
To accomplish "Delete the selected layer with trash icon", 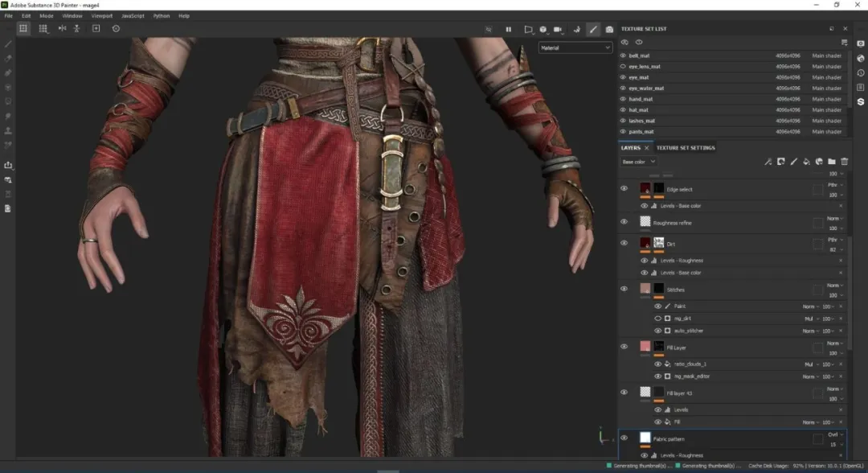I will [x=844, y=162].
